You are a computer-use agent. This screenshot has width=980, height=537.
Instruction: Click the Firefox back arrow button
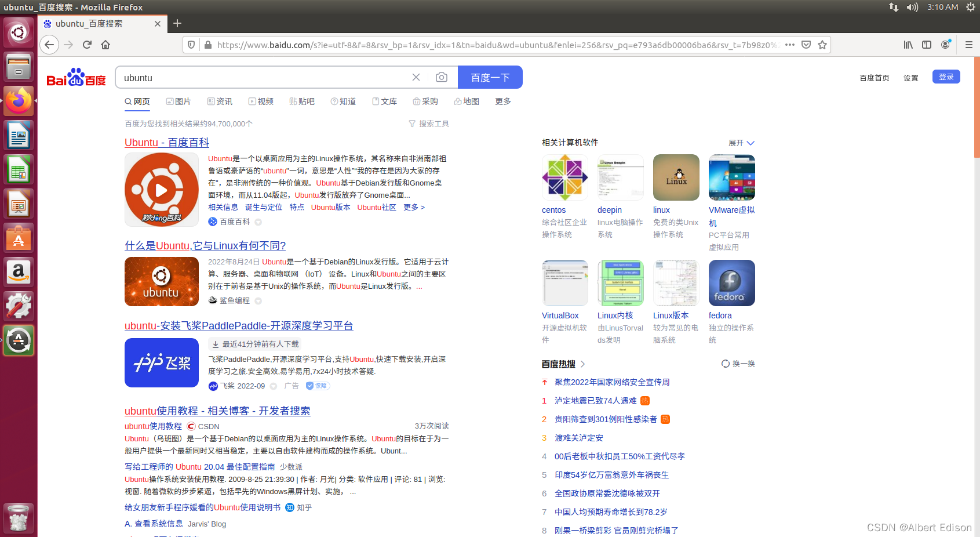[49, 45]
